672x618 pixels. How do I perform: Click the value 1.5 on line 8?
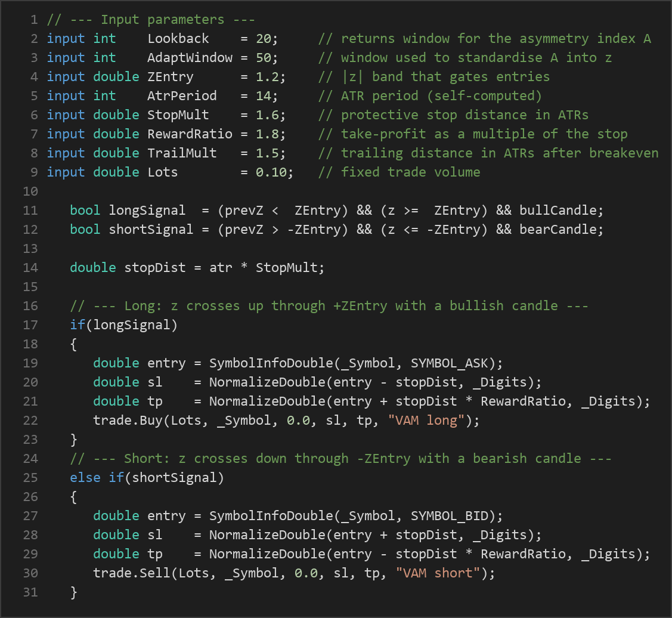click(267, 153)
